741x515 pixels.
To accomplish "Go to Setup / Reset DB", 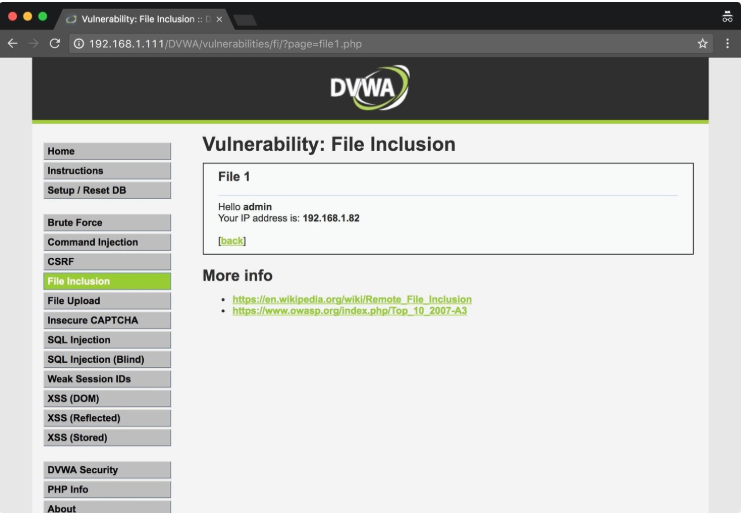I will tap(107, 190).
